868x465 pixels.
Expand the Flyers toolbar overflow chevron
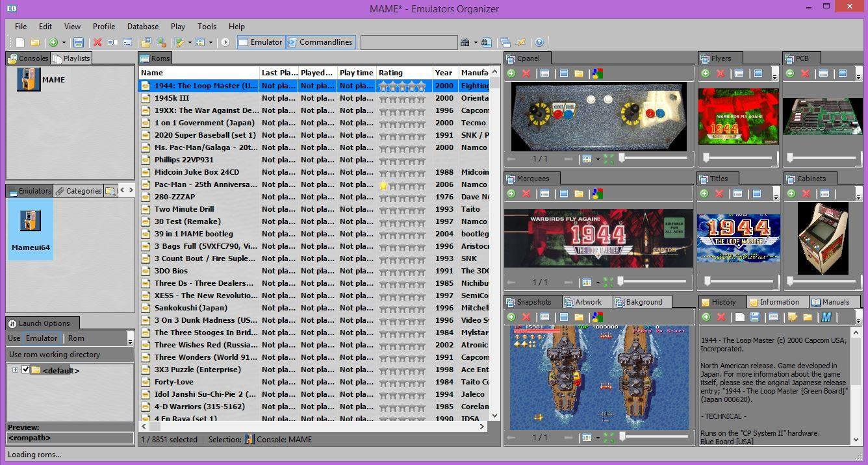click(x=774, y=76)
